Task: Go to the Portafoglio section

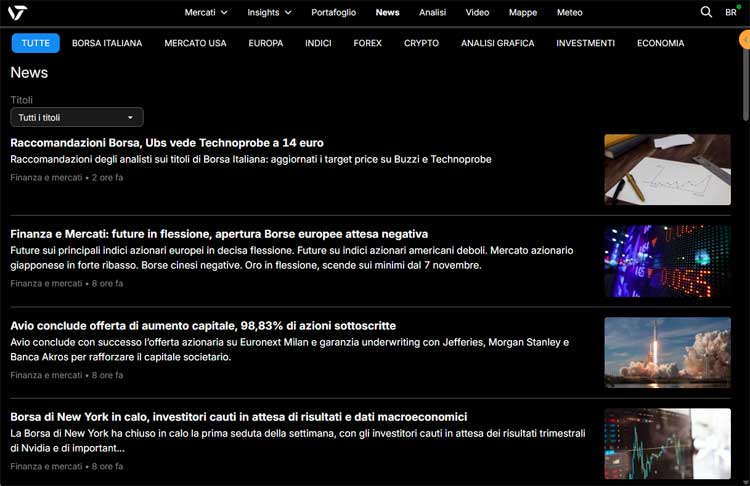Action: click(x=334, y=12)
